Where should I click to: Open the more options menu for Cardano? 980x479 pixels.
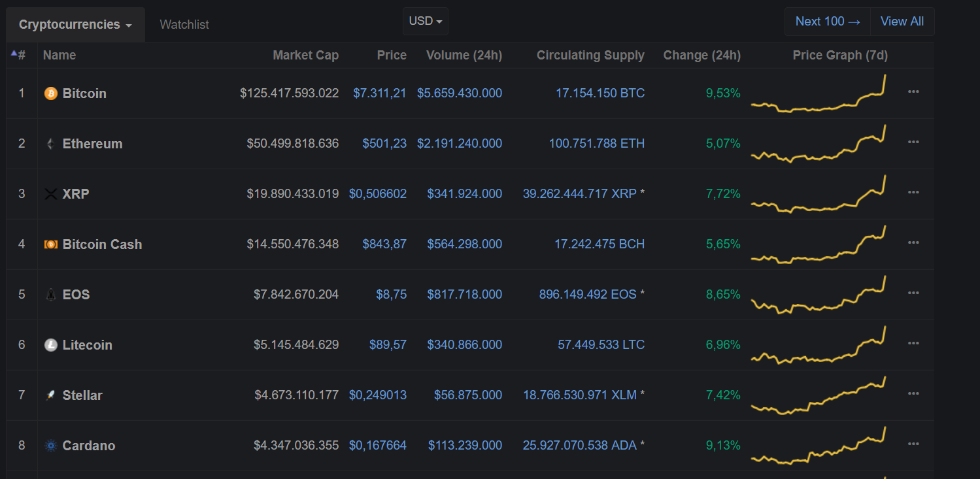tap(913, 444)
